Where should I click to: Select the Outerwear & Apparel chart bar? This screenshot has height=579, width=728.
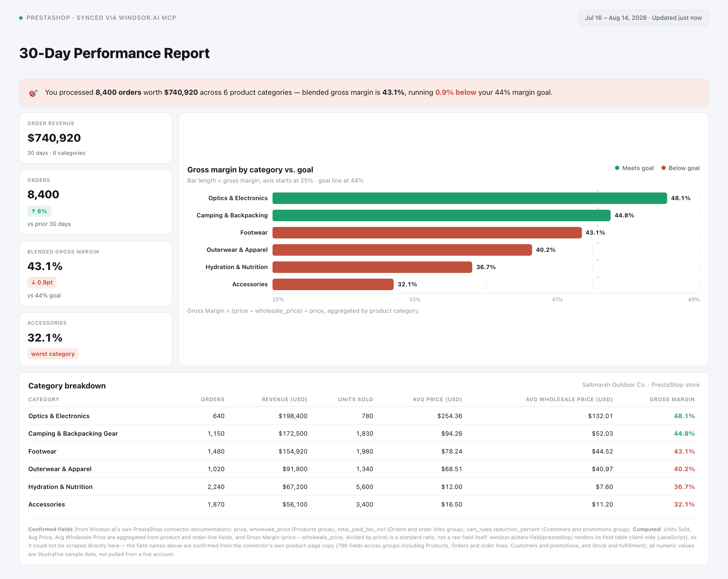point(402,250)
